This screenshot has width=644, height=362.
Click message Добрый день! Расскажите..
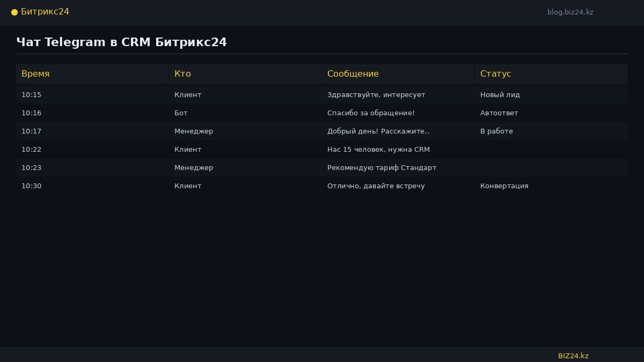pyautogui.click(x=378, y=131)
